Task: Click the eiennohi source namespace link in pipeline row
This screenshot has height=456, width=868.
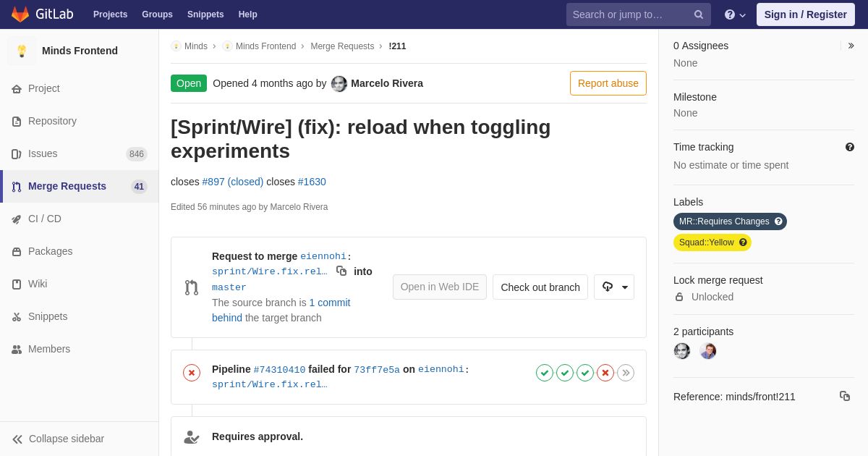Action: [x=441, y=370]
